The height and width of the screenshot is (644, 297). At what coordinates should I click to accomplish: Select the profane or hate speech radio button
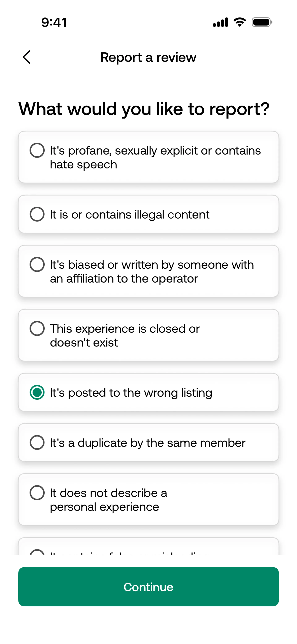(x=37, y=150)
